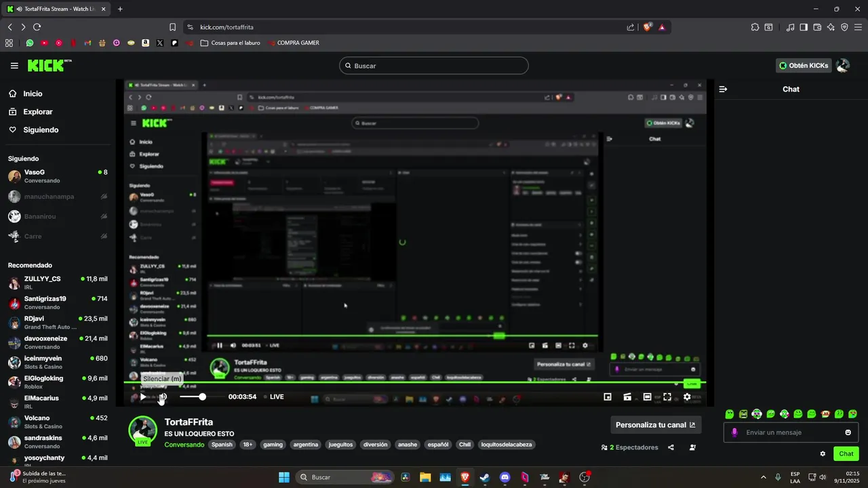Open apps grid in bookmarks bar
Image resolution: width=868 pixels, height=488 pixels.
click(x=9, y=43)
